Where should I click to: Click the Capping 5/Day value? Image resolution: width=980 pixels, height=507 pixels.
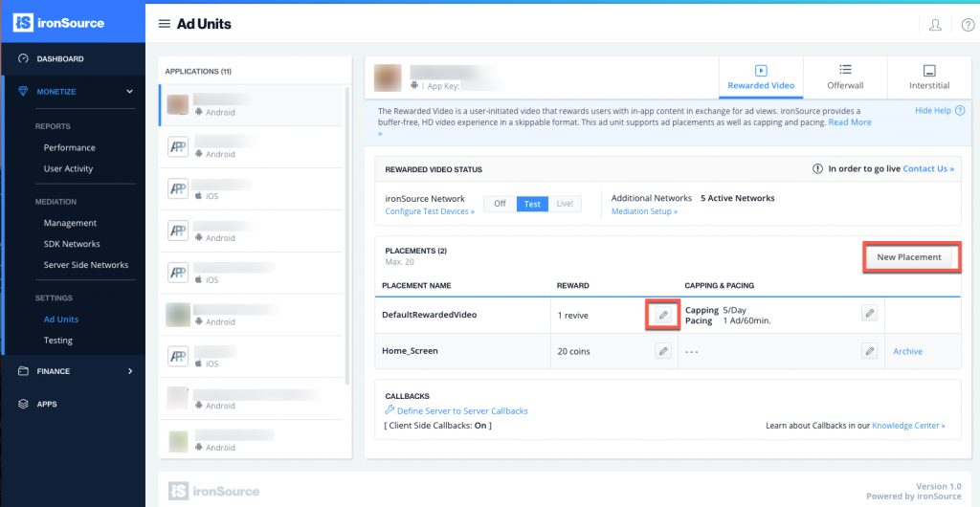[734, 310]
